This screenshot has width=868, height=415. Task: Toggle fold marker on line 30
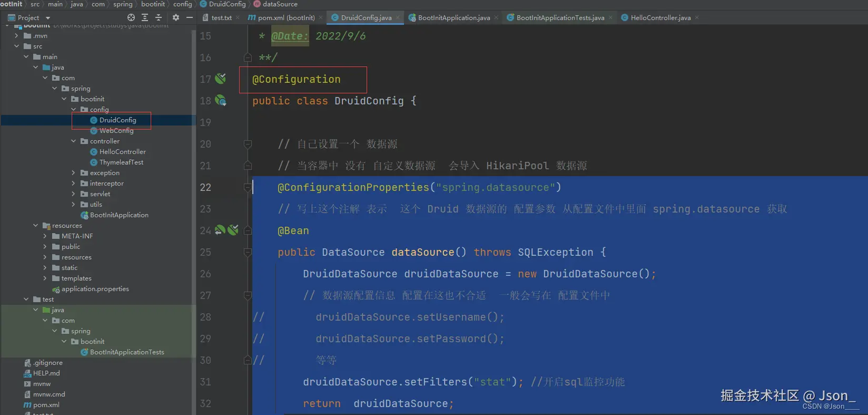click(248, 360)
